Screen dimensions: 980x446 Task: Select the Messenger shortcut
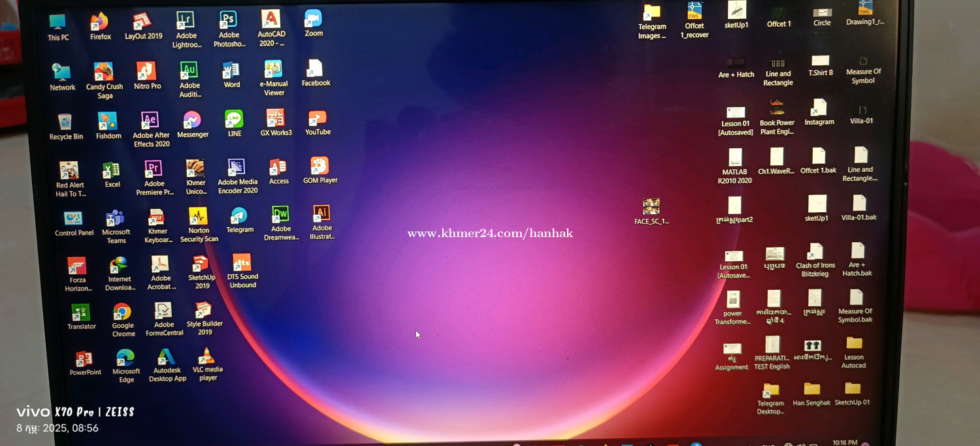pyautogui.click(x=193, y=124)
